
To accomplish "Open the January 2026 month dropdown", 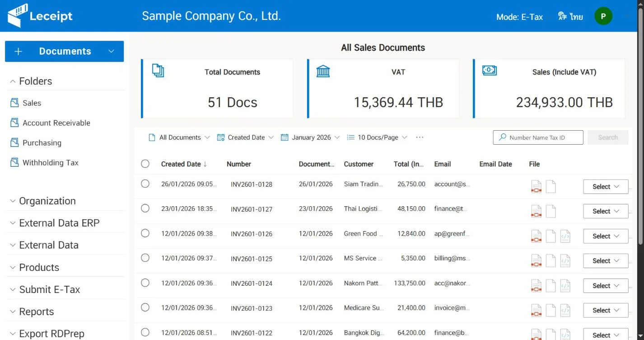I will coord(310,137).
